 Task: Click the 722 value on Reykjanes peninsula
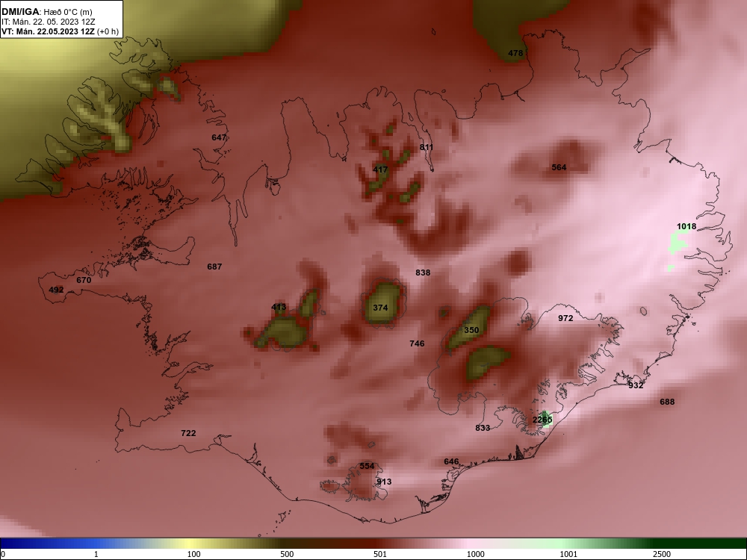tap(188, 433)
